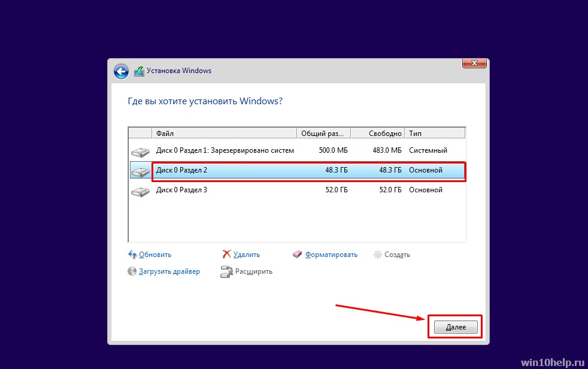This screenshot has height=369, width=588.
Task: Click the Extend (Расширить) partition icon
Action: click(x=226, y=271)
